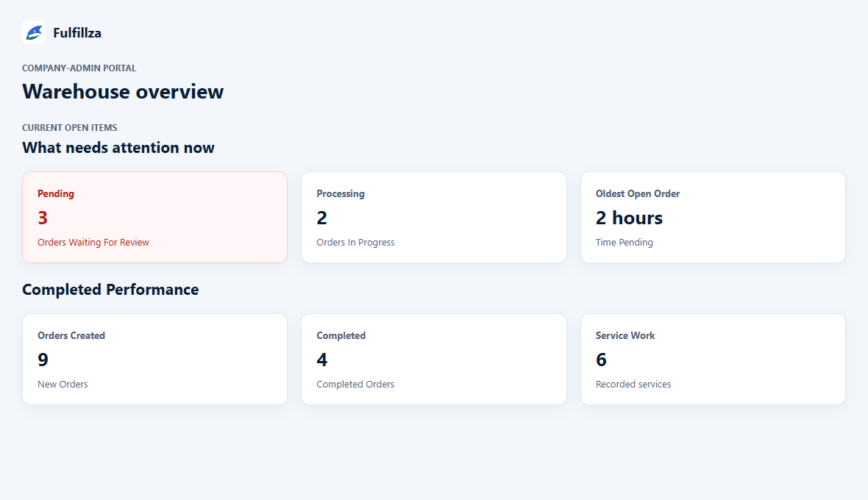Click the COMPANY-ADMIN PORTAL label

pyautogui.click(x=79, y=68)
